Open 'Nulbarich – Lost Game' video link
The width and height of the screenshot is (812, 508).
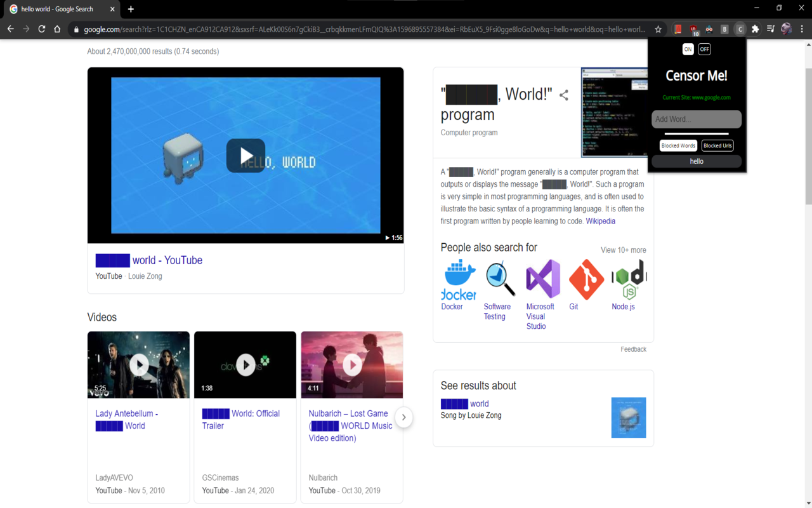point(351,425)
